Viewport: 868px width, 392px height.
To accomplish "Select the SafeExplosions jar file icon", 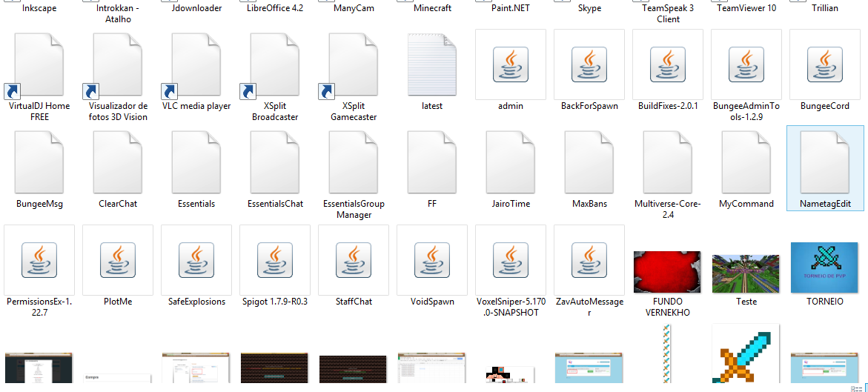I will [x=196, y=260].
